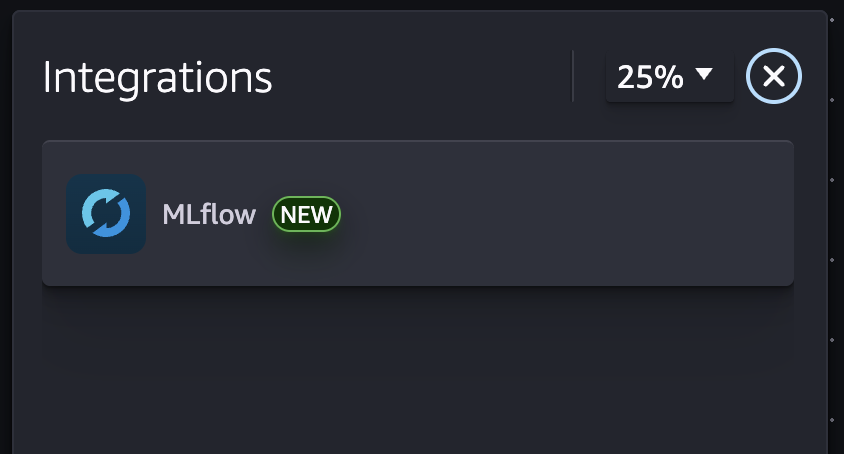
Task: Click the green NEW badge
Action: (307, 214)
